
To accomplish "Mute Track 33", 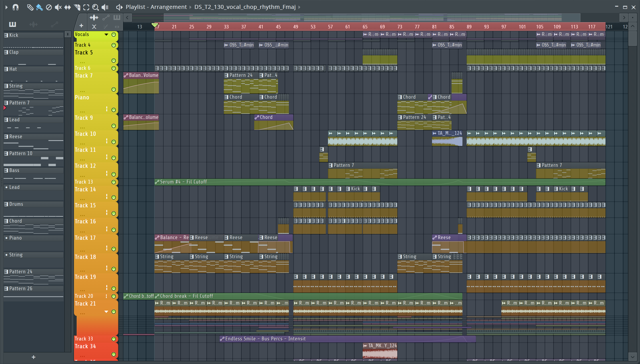I will coord(114,339).
